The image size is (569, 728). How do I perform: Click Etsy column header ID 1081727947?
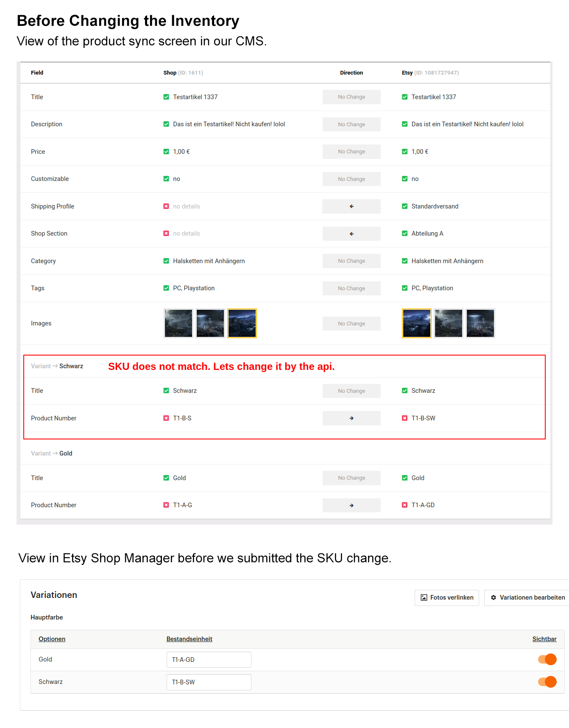[x=430, y=73]
